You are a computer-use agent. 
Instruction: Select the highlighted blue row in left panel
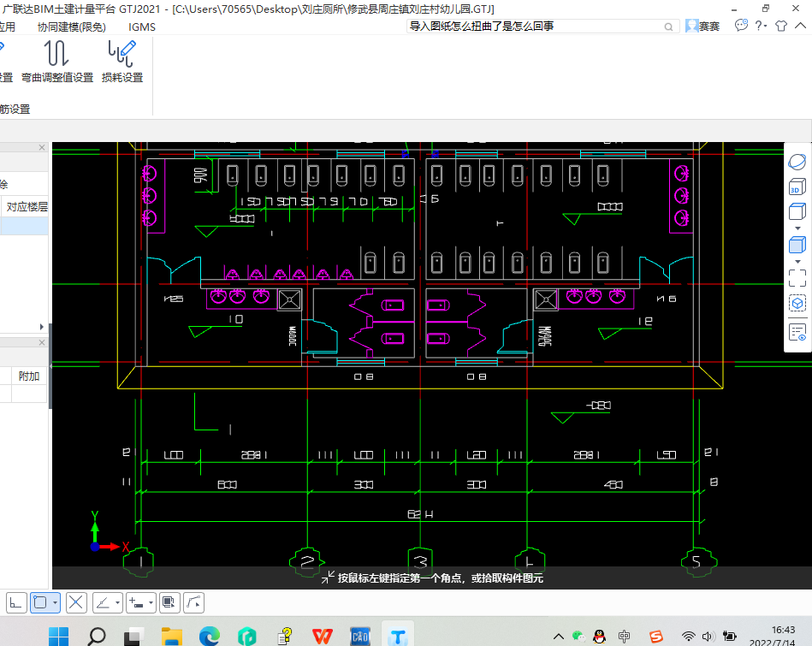click(x=24, y=227)
